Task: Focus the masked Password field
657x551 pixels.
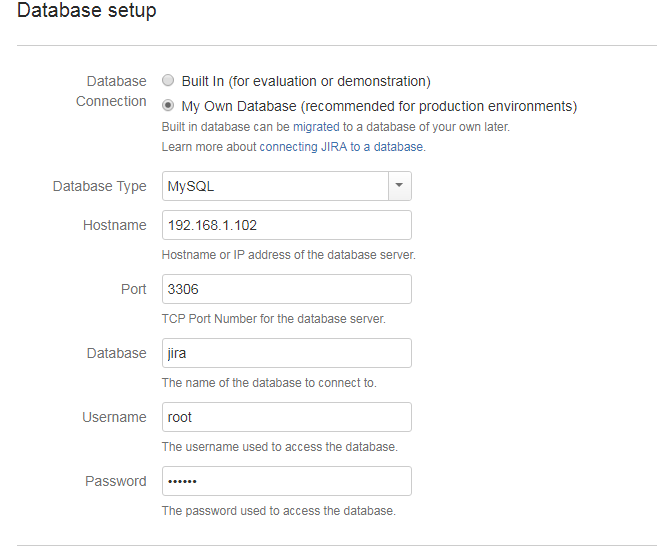Action: (286, 481)
